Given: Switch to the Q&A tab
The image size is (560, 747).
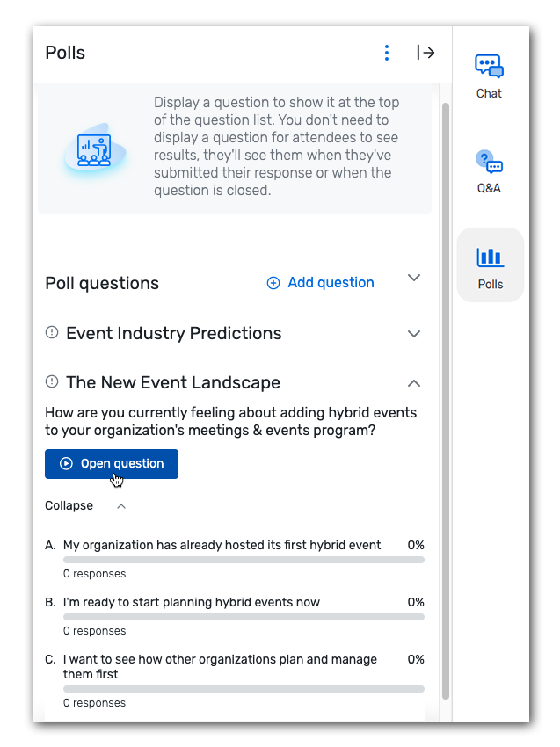Looking at the screenshot, I should pyautogui.click(x=489, y=172).
